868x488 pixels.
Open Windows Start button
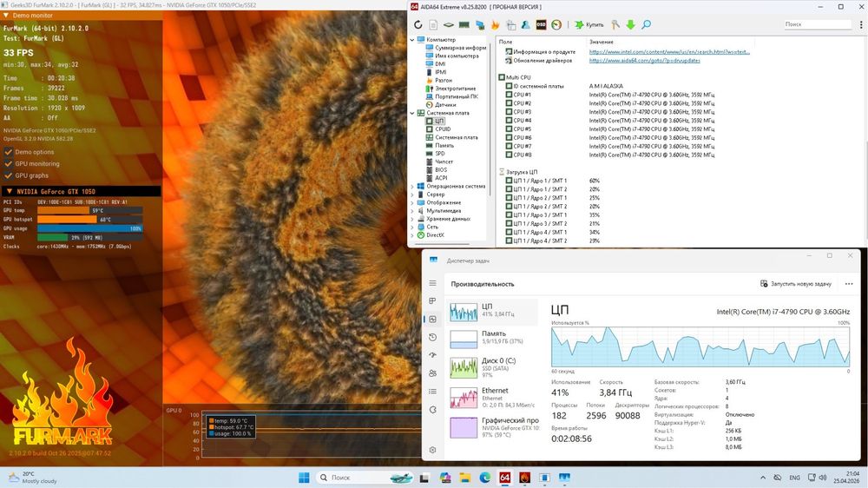304,478
